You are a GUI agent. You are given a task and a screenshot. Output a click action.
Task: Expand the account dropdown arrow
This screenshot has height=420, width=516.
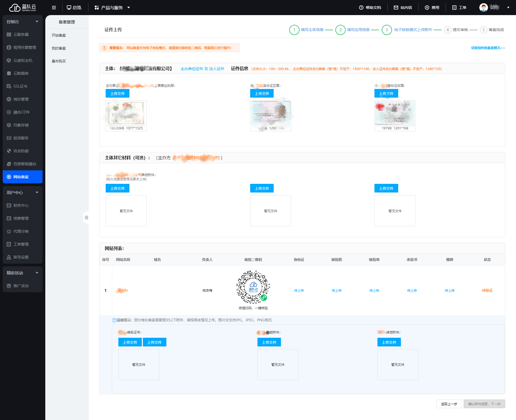(508, 8)
